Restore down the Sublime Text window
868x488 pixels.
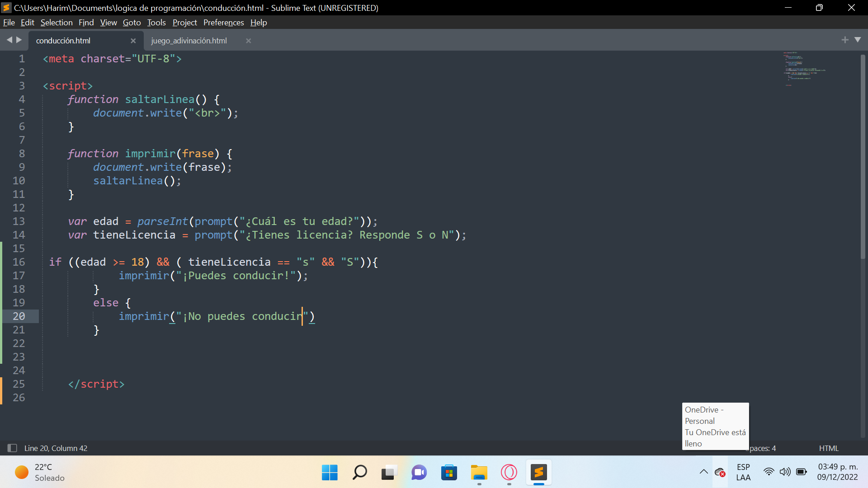click(819, 8)
